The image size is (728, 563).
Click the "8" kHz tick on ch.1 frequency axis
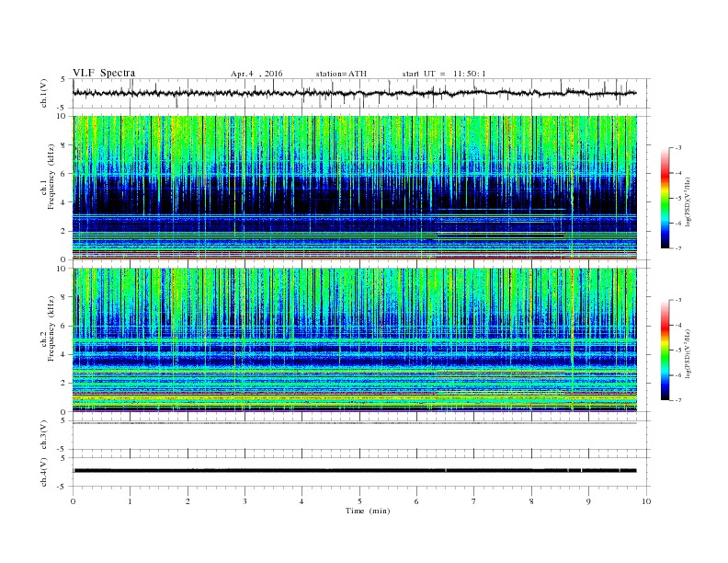pyautogui.click(x=64, y=145)
